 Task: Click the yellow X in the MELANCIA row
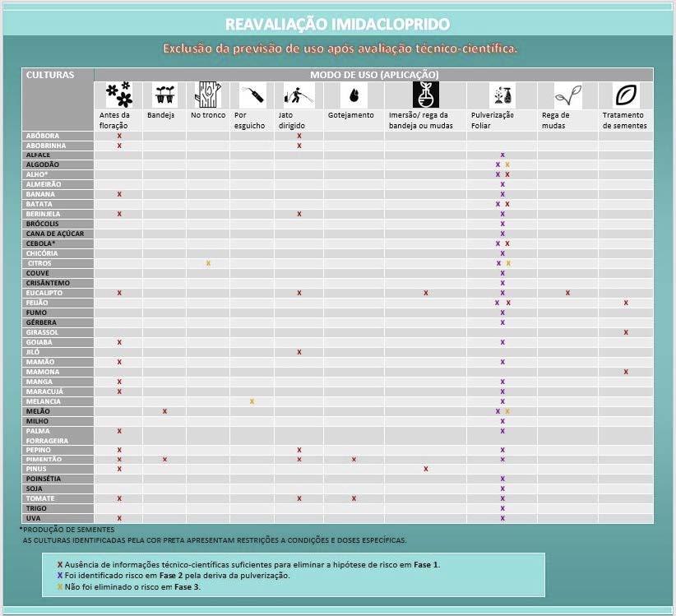pos(252,401)
